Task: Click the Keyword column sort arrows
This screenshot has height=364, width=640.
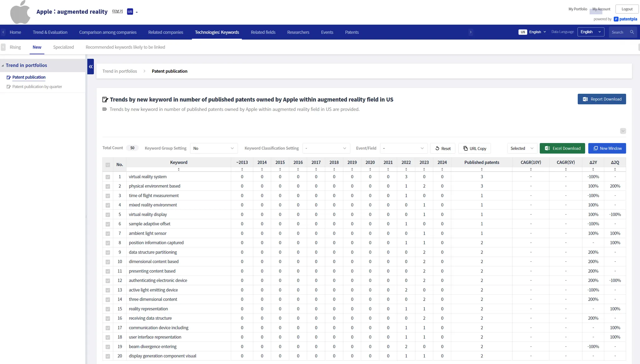Action: tap(179, 169)
